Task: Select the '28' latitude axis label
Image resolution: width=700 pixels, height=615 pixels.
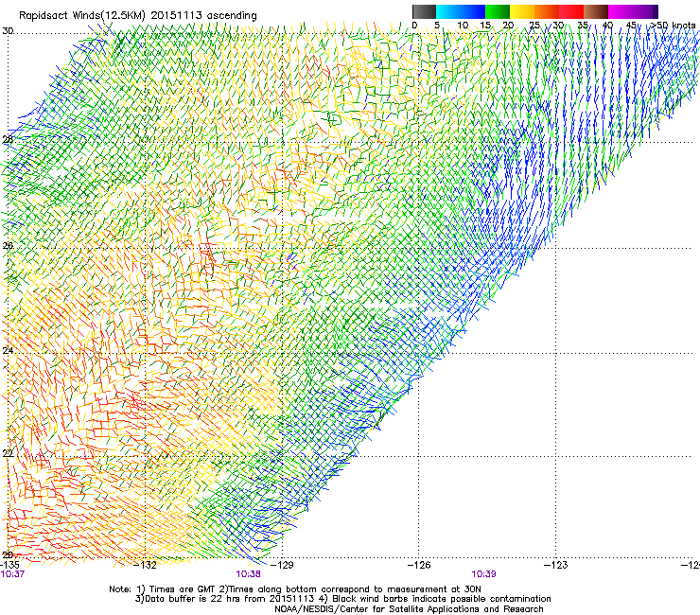Action: click(8, 139)
